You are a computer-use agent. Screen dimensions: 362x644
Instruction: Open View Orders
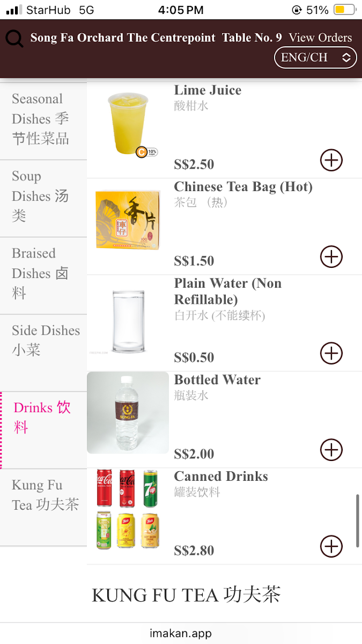coord(320,38)
